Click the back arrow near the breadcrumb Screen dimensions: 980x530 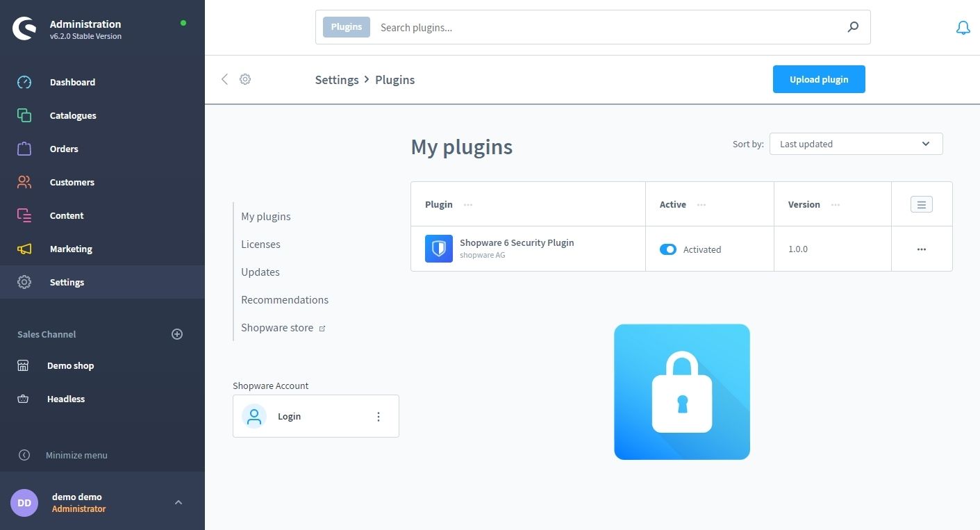coord(224,79)
